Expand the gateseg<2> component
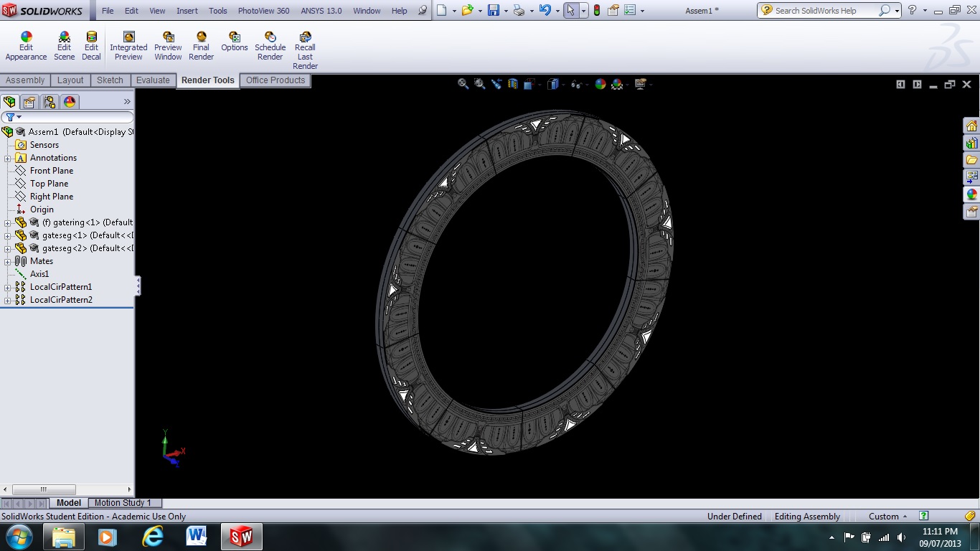Screen dimensions: 980x551 pos(8,248)
